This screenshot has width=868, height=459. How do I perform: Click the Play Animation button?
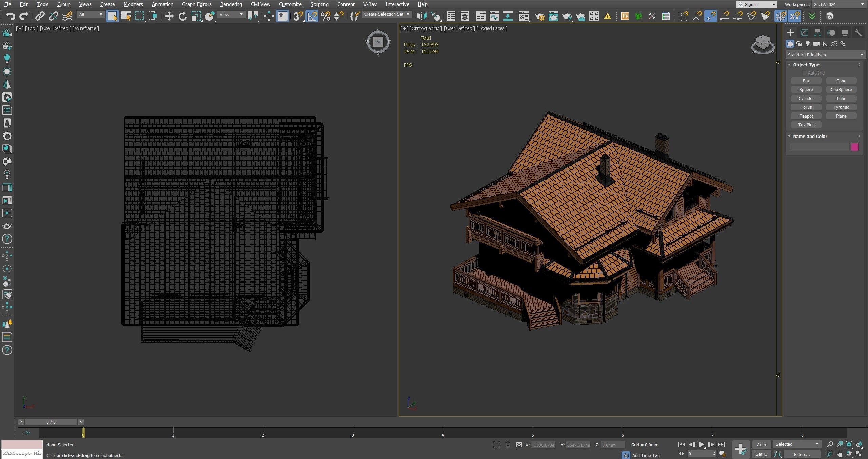coord(701,444)
